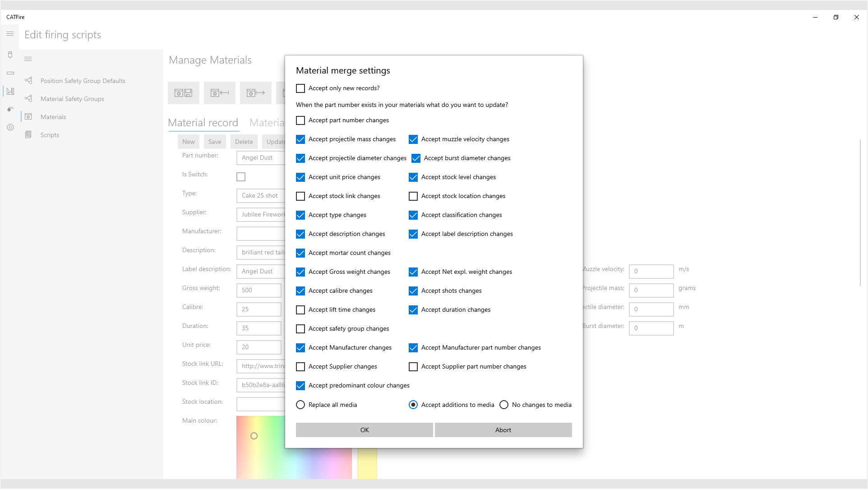Collapse the inner navigation pane hamburger

[28, 59]
